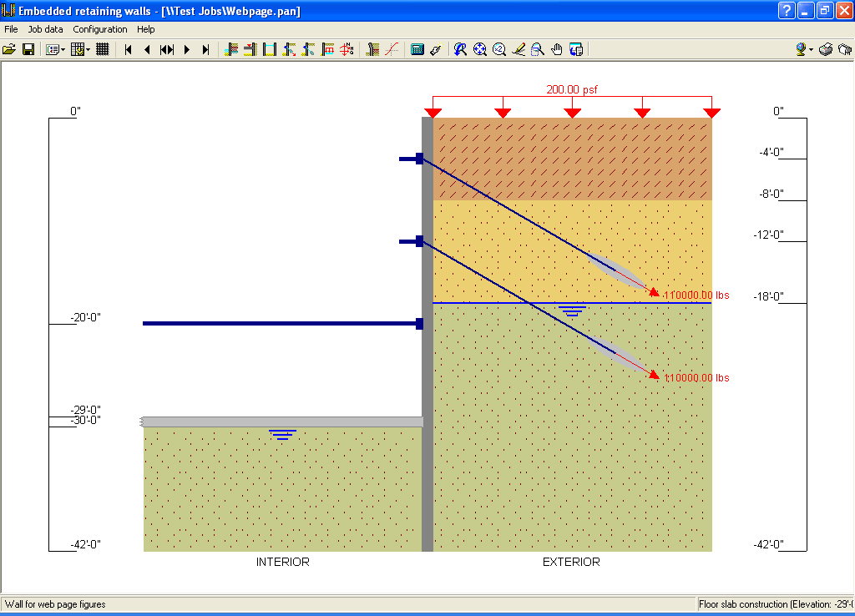Select the redline pencil annotation tool
This screenshot has height=616, width=855.
click(x=518, y=49)
